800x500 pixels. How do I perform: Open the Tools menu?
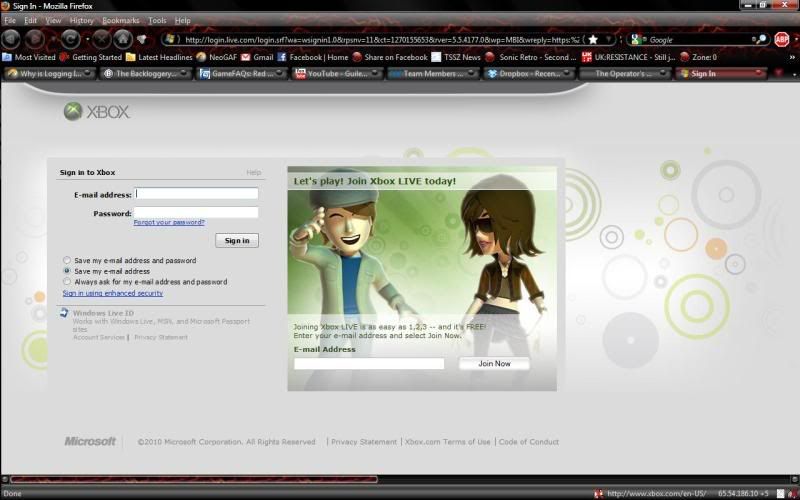click(157, 20)
